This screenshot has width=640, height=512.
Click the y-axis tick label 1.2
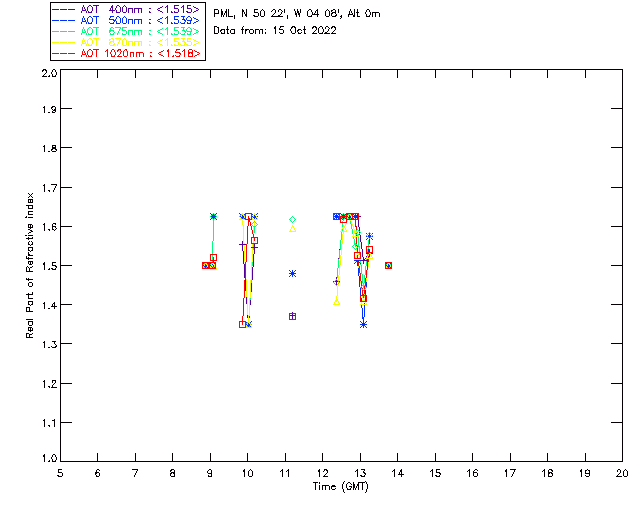pyautogui.click(x=49, y=384)
